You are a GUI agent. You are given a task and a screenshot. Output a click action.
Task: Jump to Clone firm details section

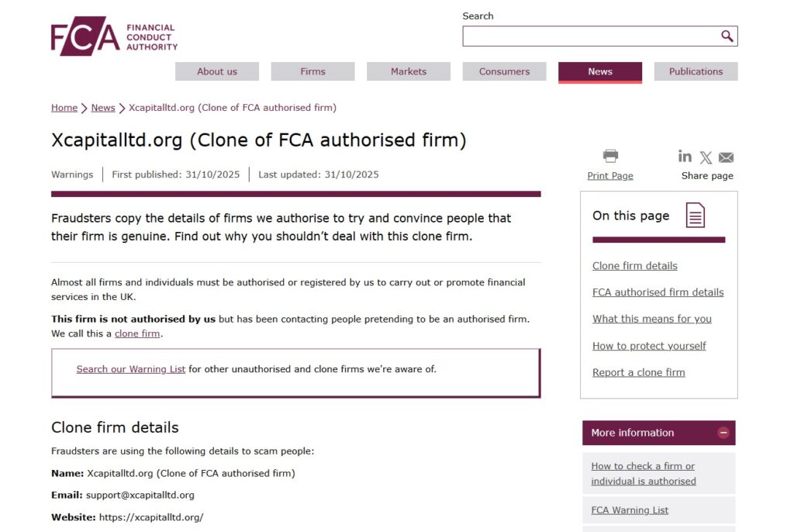point(634,265)
